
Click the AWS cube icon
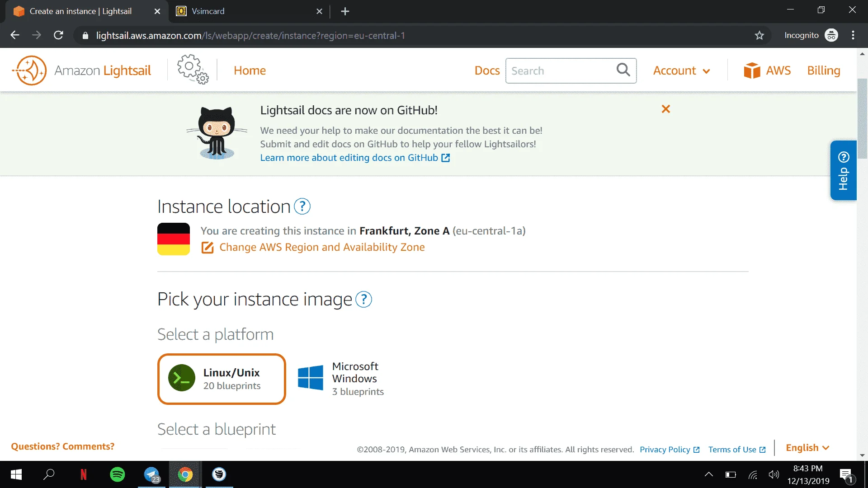pos(752,70)
